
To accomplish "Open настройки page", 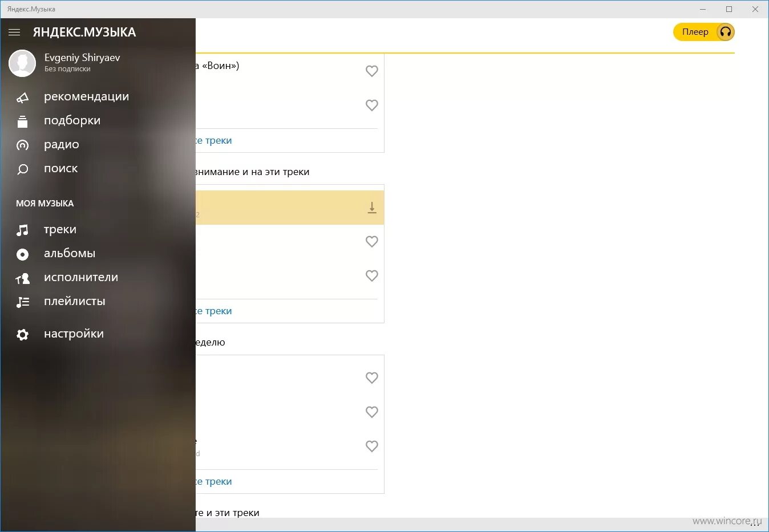I will (74, 334).
